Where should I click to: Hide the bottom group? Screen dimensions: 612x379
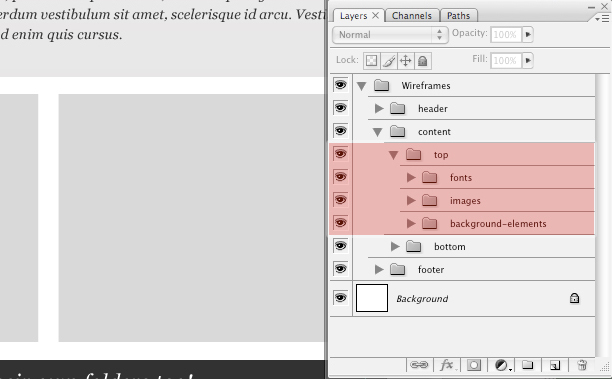tap(340, 246)
